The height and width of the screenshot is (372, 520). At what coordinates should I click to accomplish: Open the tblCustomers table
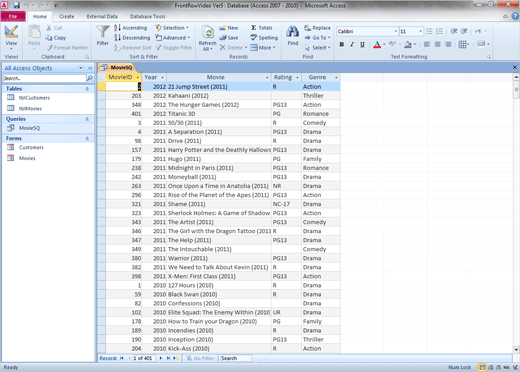(x=34, y=98)
